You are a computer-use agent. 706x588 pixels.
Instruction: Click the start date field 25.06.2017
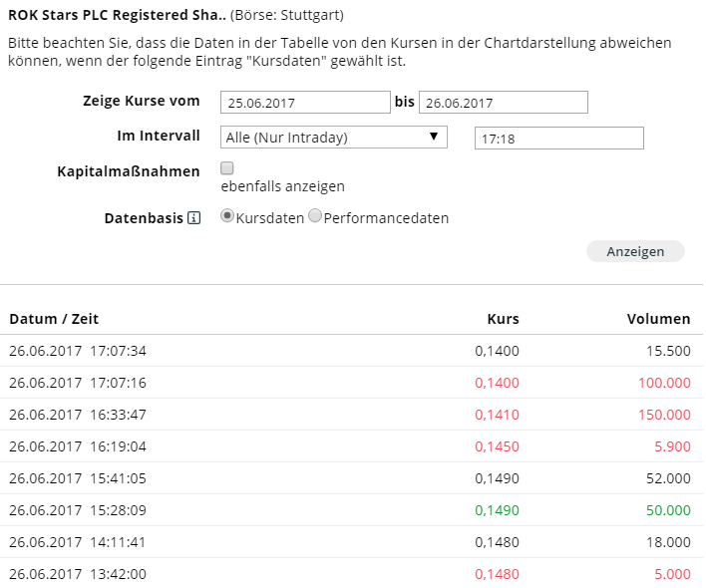point(305,103)
